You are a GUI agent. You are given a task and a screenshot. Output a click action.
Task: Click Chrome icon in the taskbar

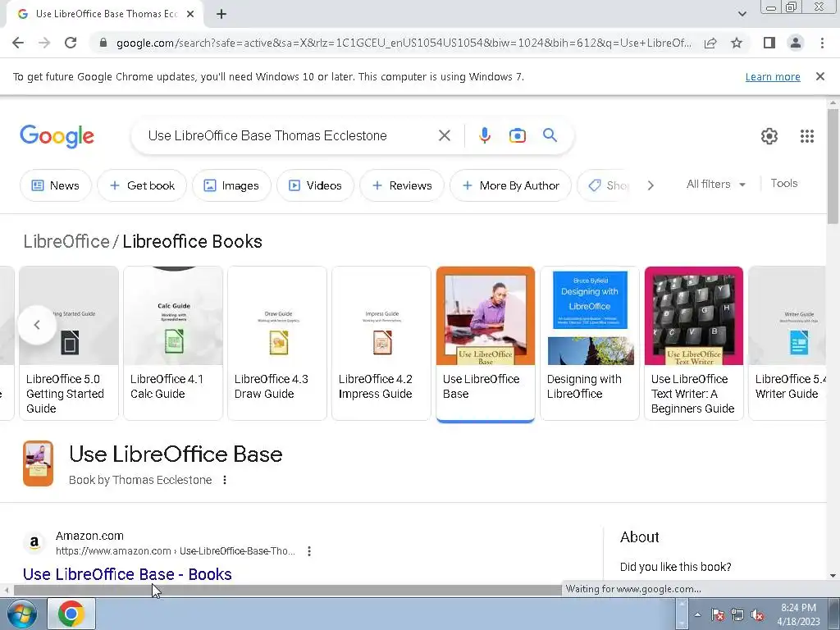[x=71, y=614]
